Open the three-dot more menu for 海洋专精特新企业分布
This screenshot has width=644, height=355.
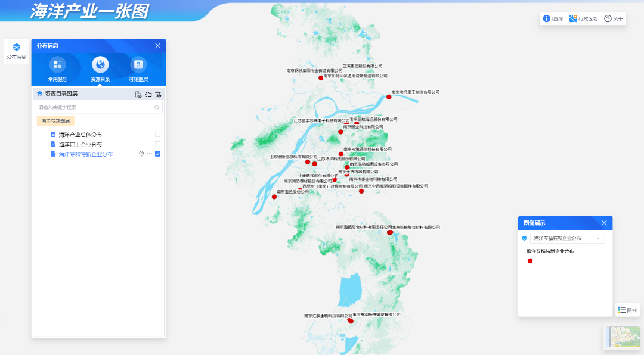pyautogui.click(x=150, y=154)
